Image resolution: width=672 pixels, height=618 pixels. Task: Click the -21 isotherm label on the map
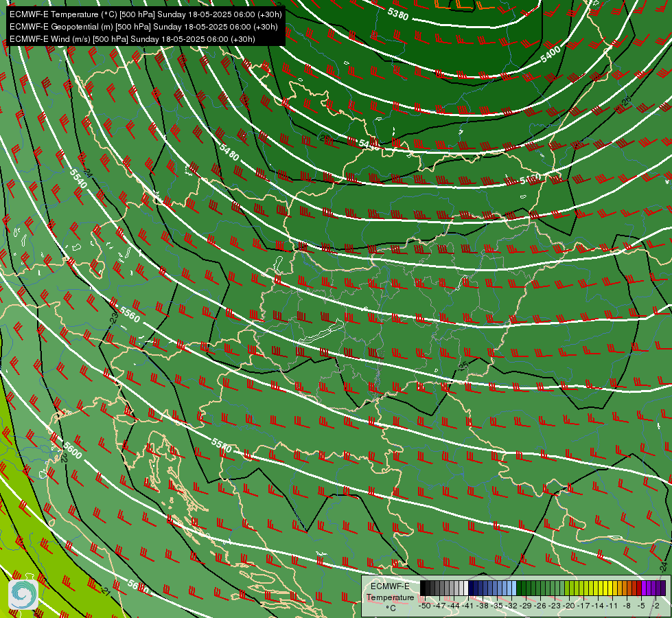(106, 591)
